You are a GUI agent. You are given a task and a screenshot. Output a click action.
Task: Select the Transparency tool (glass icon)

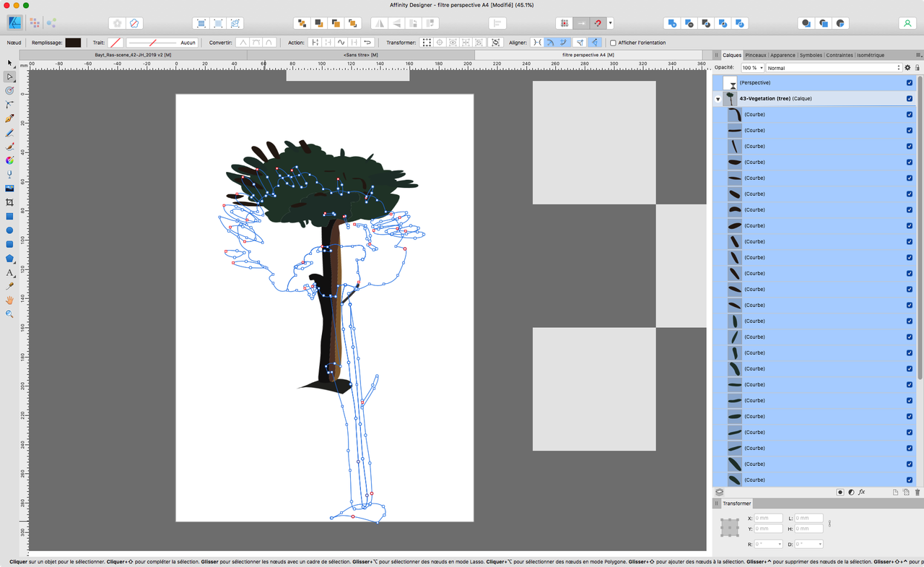pyautogui.click(x=9, y=174)
